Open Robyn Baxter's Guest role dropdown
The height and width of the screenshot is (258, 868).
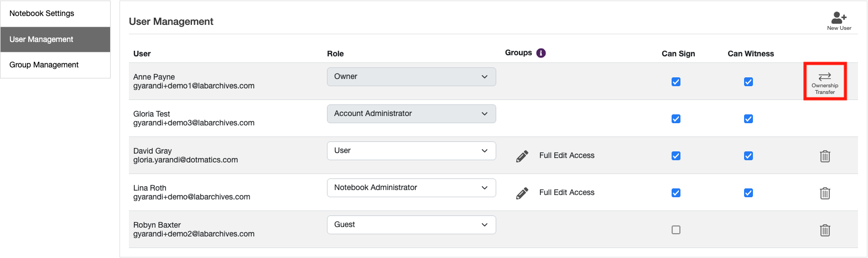[x=411, y=225]
